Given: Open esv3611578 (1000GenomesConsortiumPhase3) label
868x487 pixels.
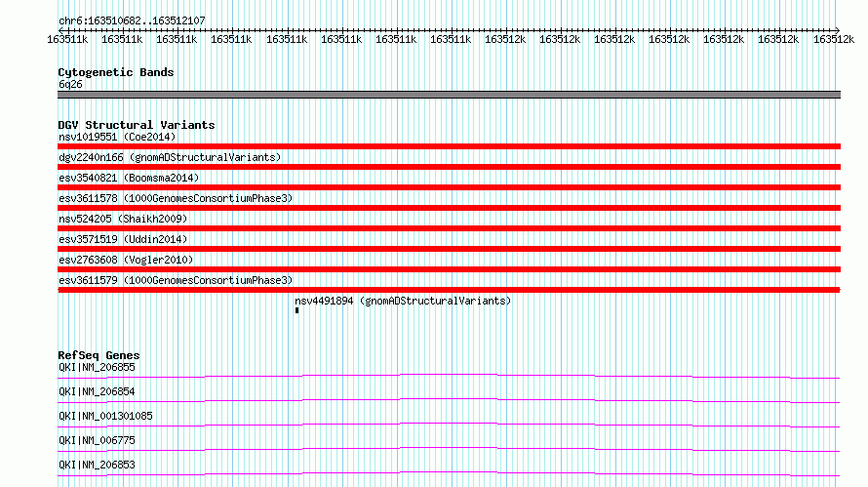Looking at the screenshot, I should click(x=176, y=198).
